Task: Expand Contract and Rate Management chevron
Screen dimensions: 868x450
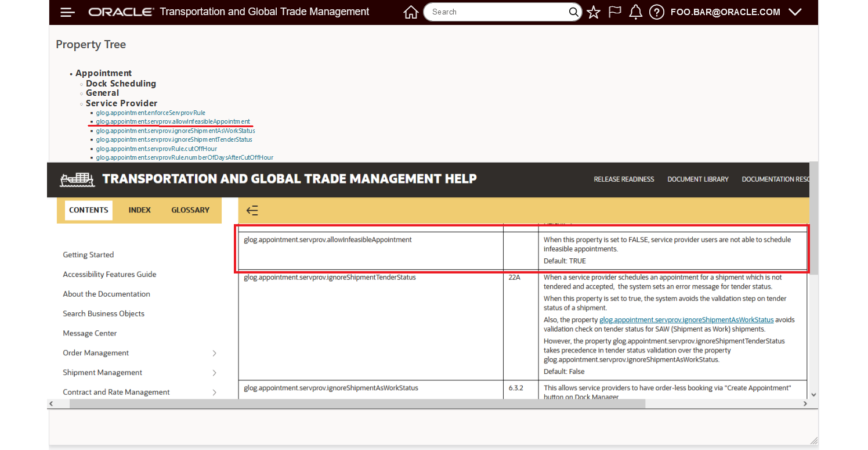Action: (214, 393)
